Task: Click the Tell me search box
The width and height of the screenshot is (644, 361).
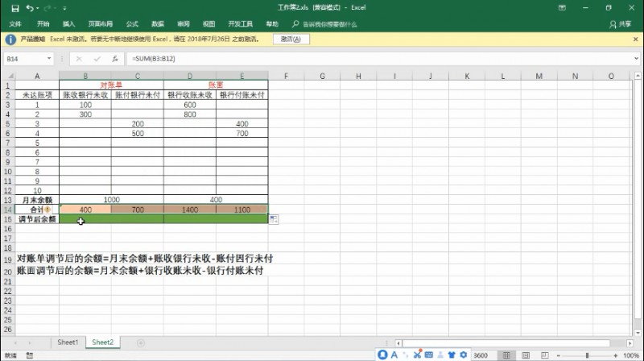Action: 330,24
